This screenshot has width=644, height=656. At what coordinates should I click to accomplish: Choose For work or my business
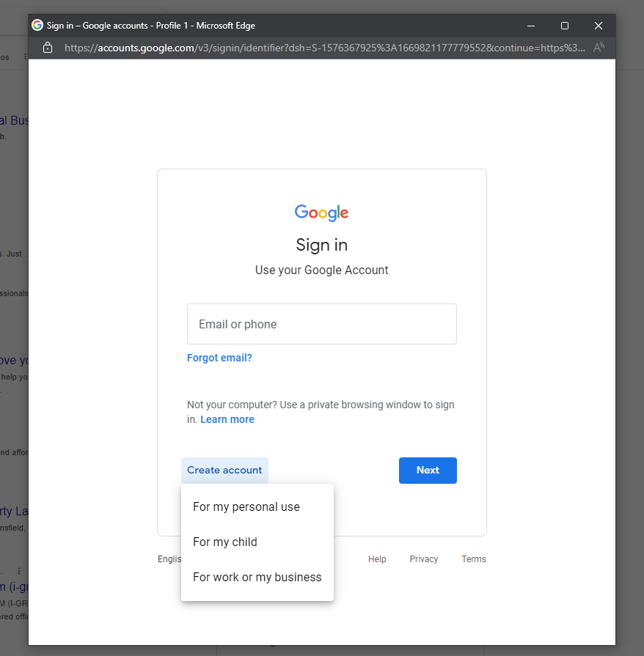click(257, 577)
